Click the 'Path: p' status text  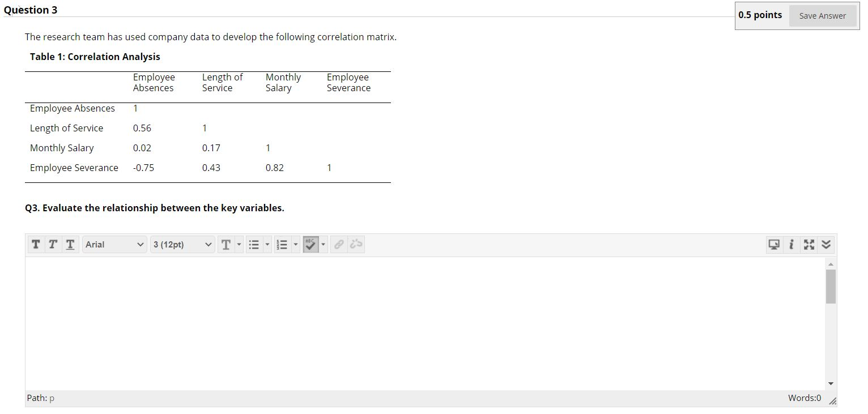click(41, 398)
